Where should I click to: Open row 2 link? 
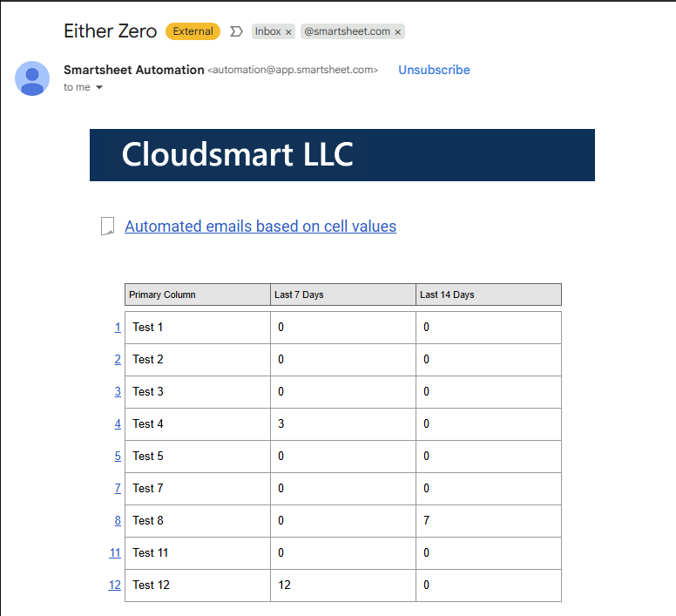[118, 360]
